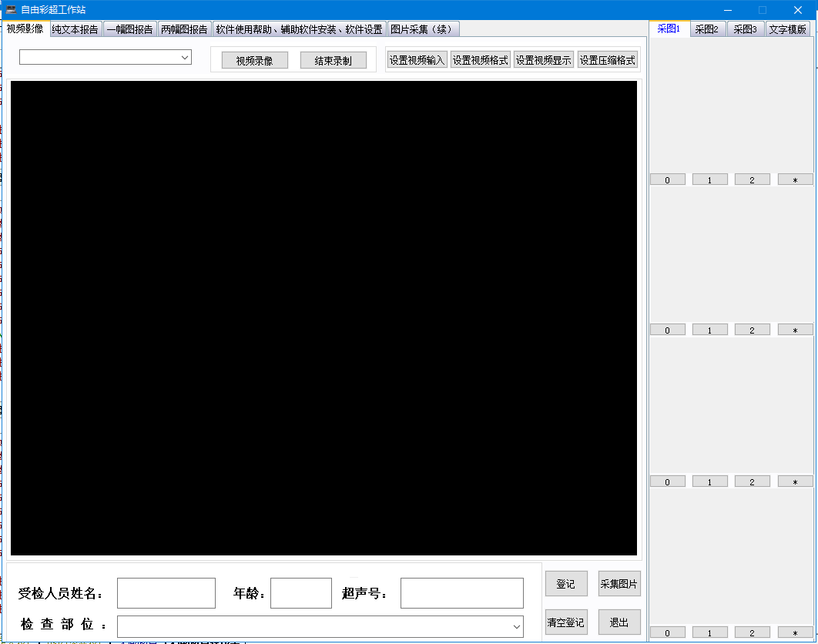Expand the 检查部位 dropdown
818x644 pixels.
[x=517, y=627]
